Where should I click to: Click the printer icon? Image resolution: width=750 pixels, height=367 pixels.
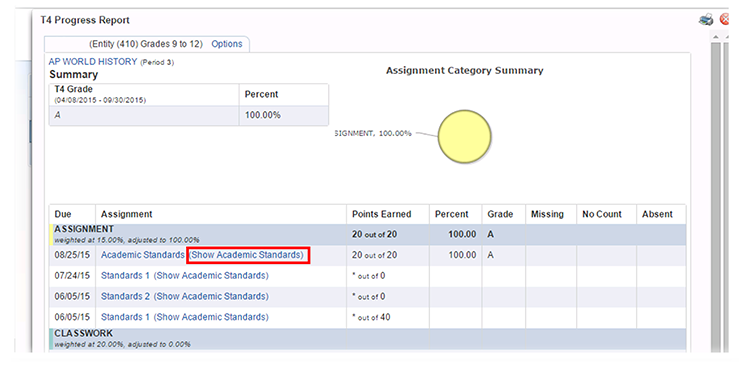(706, 20)
